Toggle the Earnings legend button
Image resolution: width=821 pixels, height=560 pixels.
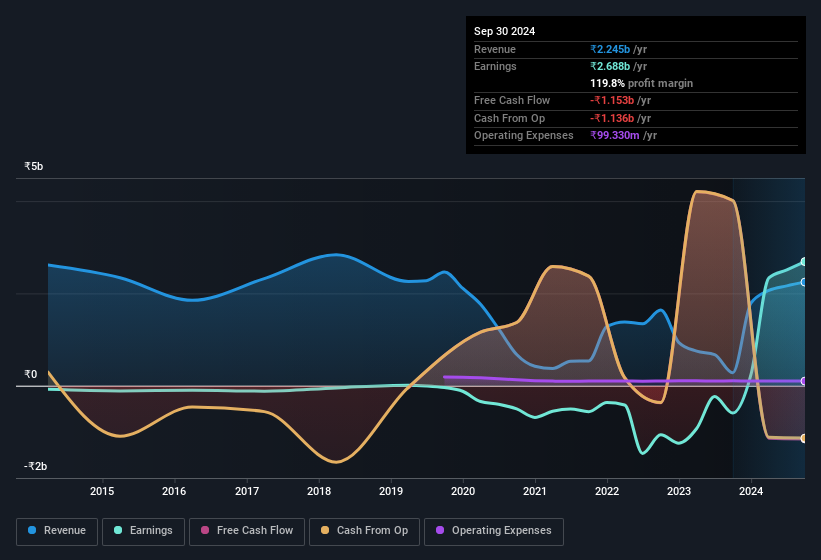pyautogui.click(x=143, y=532)
